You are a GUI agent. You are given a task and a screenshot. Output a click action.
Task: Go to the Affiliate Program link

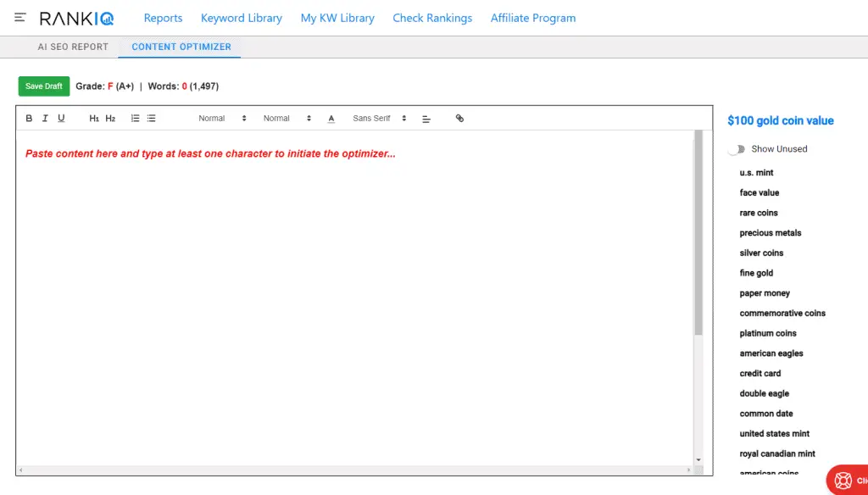coord(532,18)
